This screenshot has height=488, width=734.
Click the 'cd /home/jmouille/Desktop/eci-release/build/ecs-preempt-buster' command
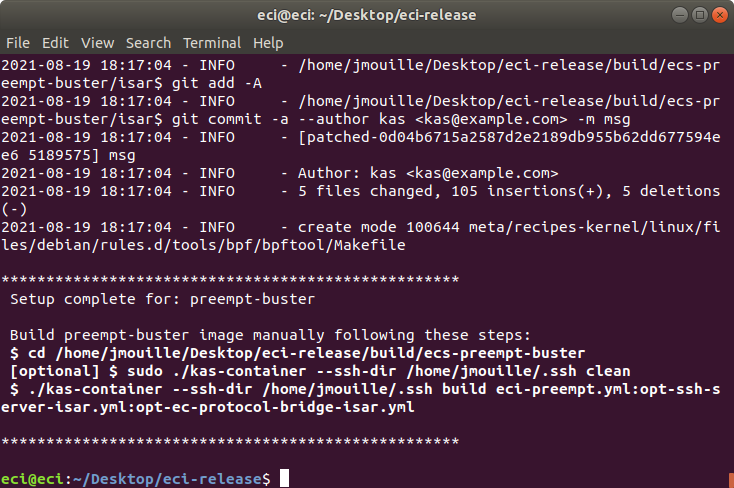tap(307, 353)
